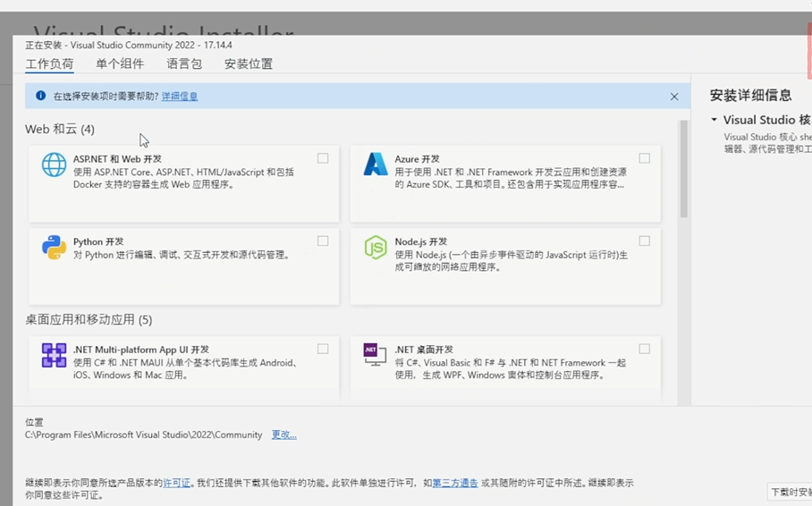812x506 pixels.
Task: Tick the .NET 桌面开发 checkbox
Action: click(x=644, y=349)
